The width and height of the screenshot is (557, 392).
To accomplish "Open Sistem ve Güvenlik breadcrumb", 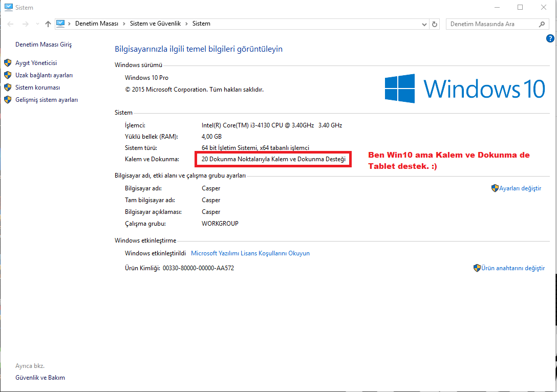I will 155,24.
